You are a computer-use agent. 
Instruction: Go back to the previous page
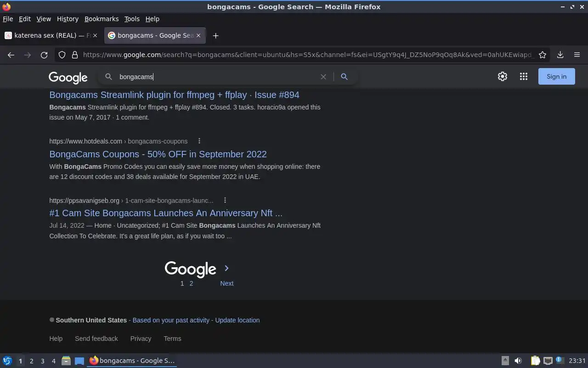(x=11, y=55)
